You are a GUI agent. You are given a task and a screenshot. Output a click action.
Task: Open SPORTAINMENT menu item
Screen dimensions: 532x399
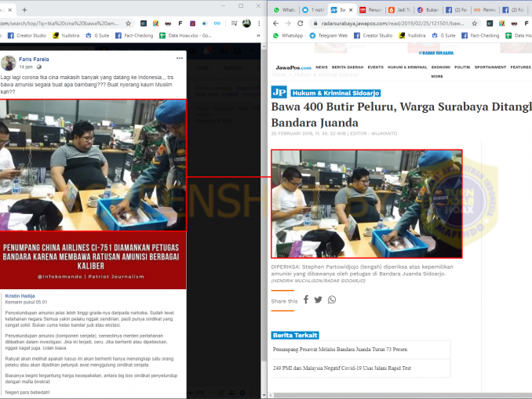[490, 67]
